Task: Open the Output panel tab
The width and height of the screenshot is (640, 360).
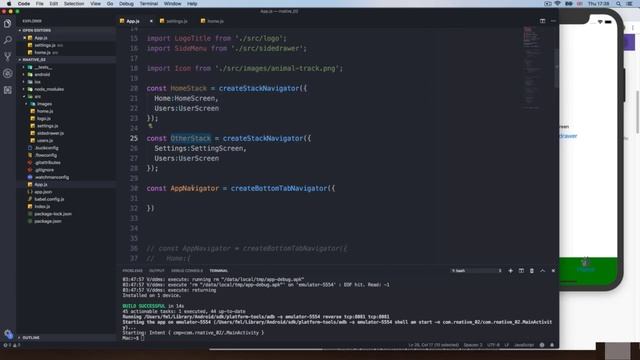Action: pos(156,271)
